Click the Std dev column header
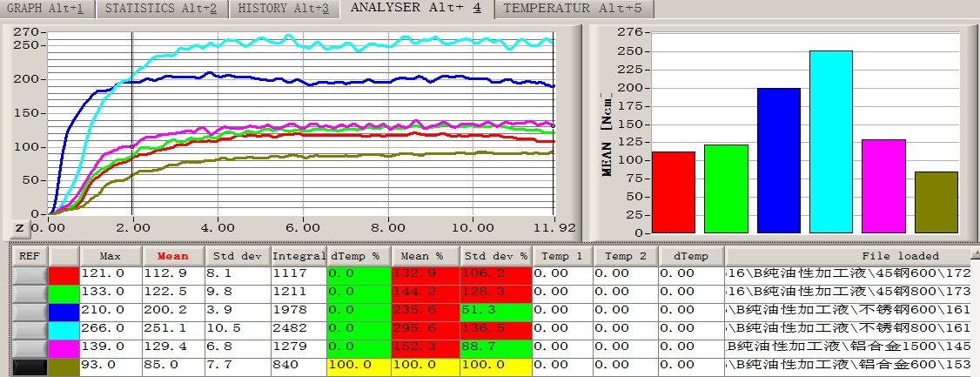980x377 pixels. (x=238, y=256)
